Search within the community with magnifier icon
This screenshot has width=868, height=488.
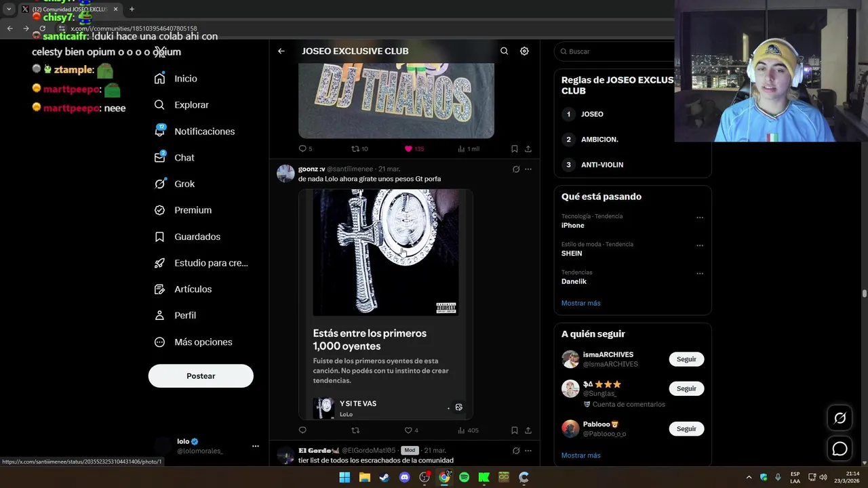pyautogui.click(x=505, y=51)
